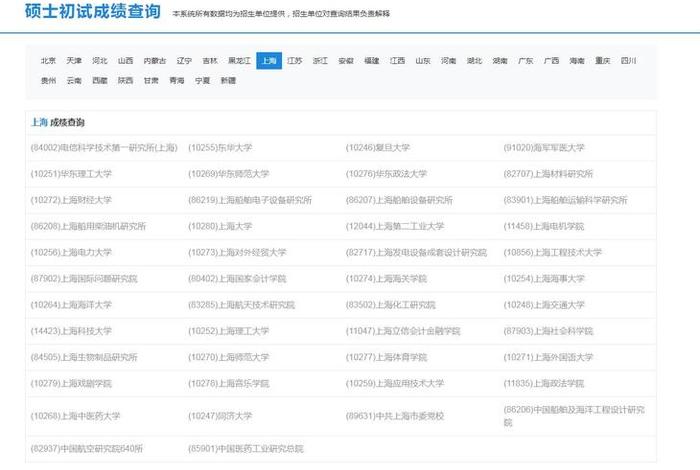Image resolution: width=700 pixels, height=470 pixels.
Task: Open (10264)上海海洋大学 link
Action: click(71, 305)
